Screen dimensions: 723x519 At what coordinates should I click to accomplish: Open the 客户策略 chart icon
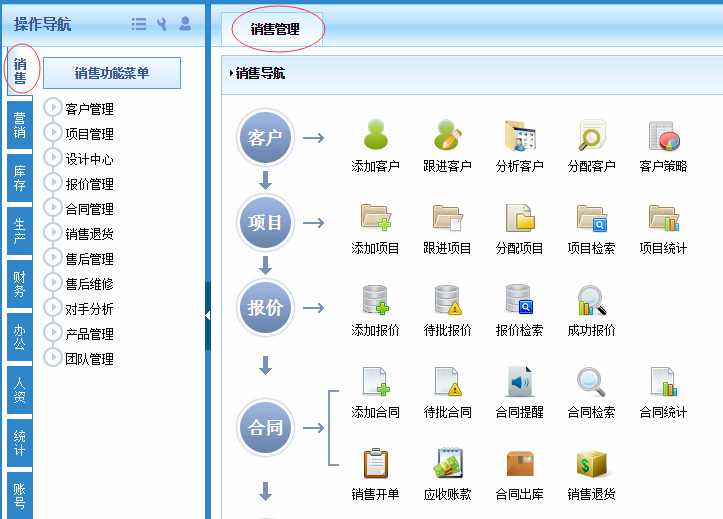664,136
